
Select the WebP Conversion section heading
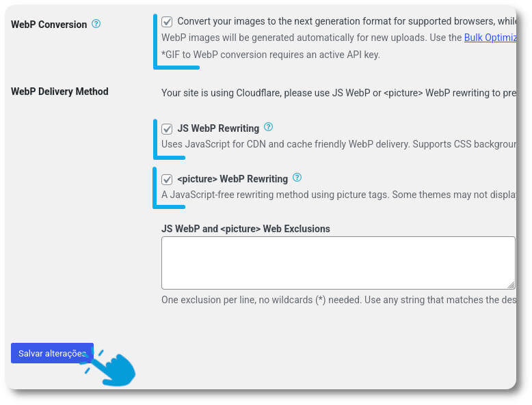(x=49, y=25)
